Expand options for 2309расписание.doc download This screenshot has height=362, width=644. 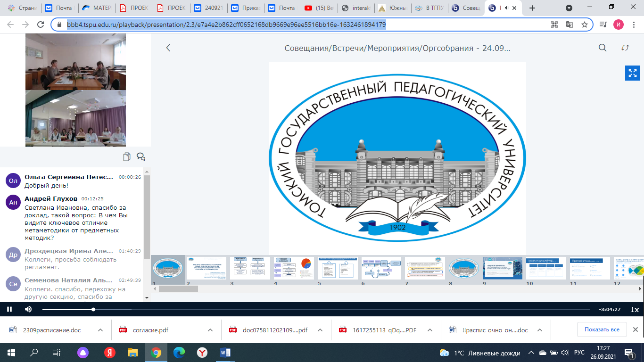pyautogui.click(x=100, y=330)
